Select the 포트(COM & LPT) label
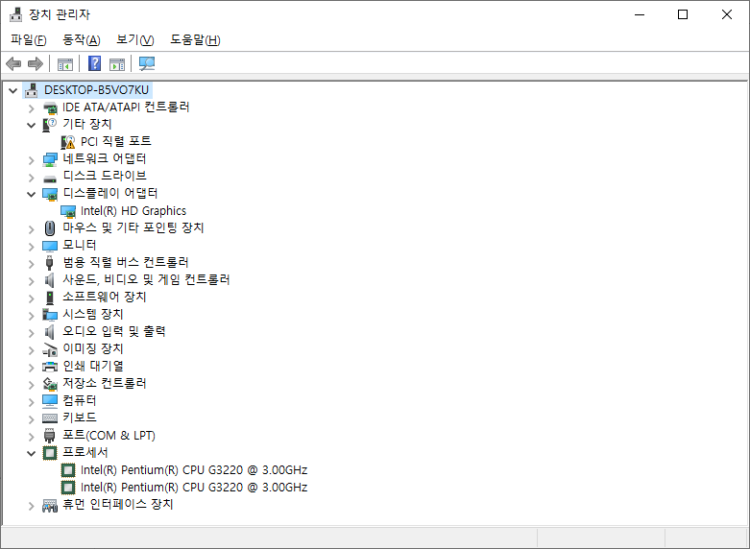750x549 pixels. click(x=109, y=436)
